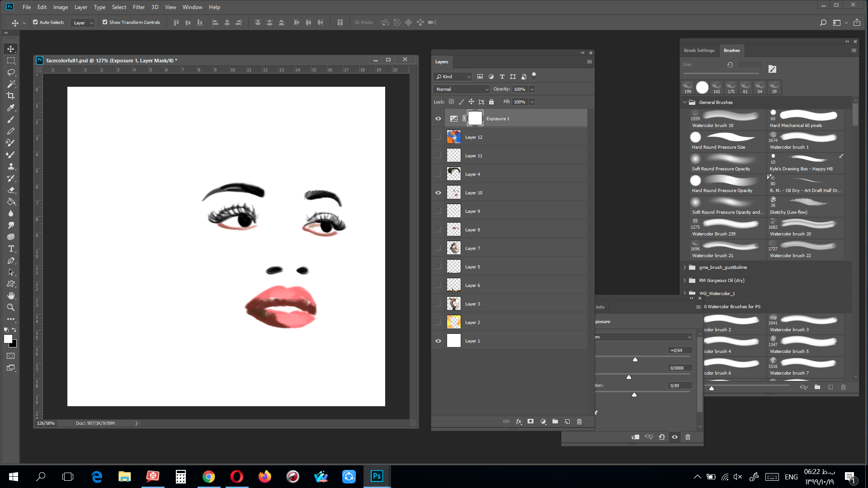Click Exposure value field +0/69
Image resolution: width=868 pixels, height=488 pixels.
coord(680,351)
